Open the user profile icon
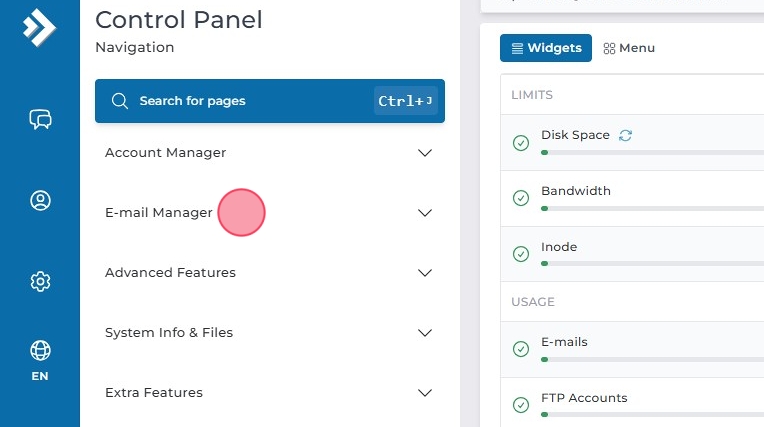This screenshot has width=764, height=427. pos(40,200)
